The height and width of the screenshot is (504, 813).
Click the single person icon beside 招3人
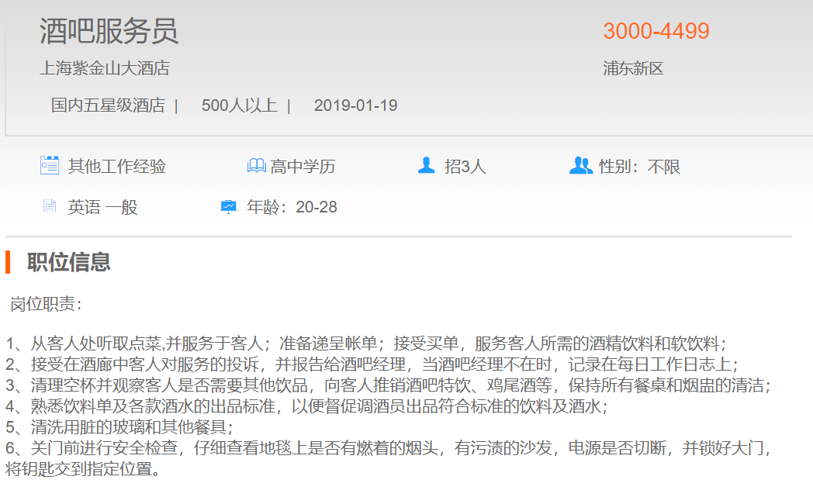426,165
